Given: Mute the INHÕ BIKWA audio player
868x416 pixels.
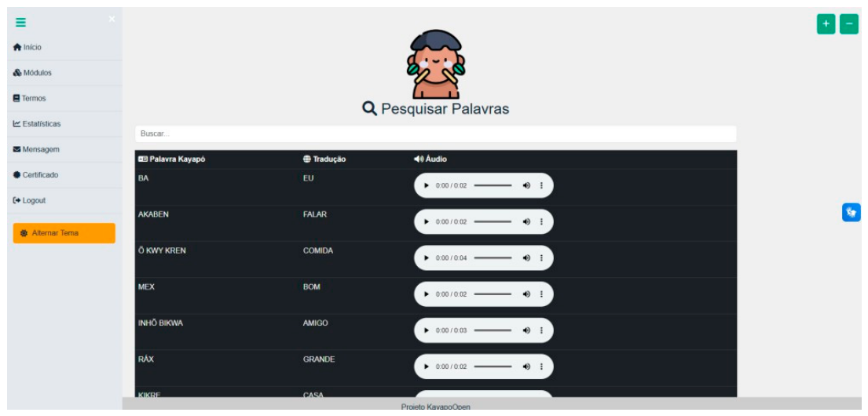Looking at the screenshot, I should 526,330.
